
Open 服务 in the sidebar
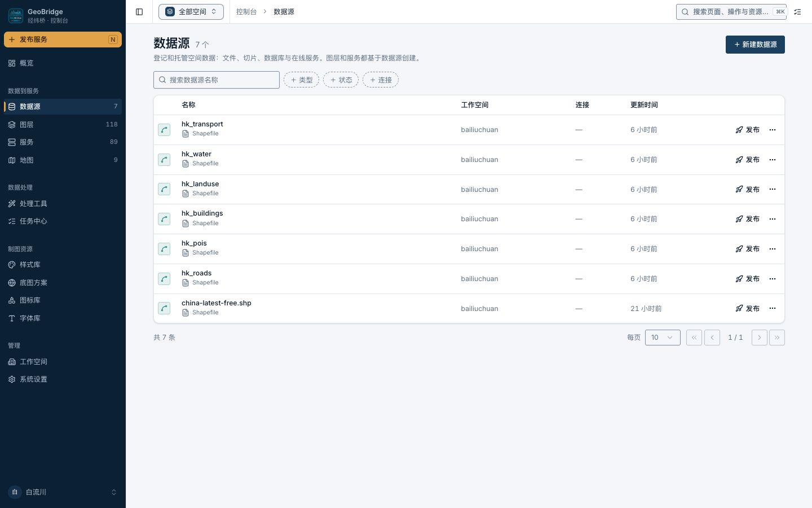[63, 142]
